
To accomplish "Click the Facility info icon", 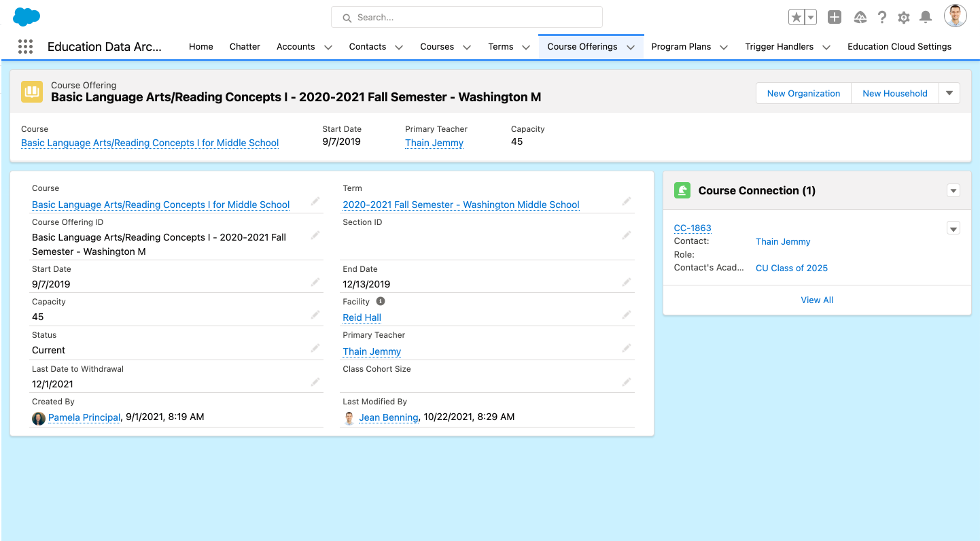I will pyautogui.click(x=381, y=301).
